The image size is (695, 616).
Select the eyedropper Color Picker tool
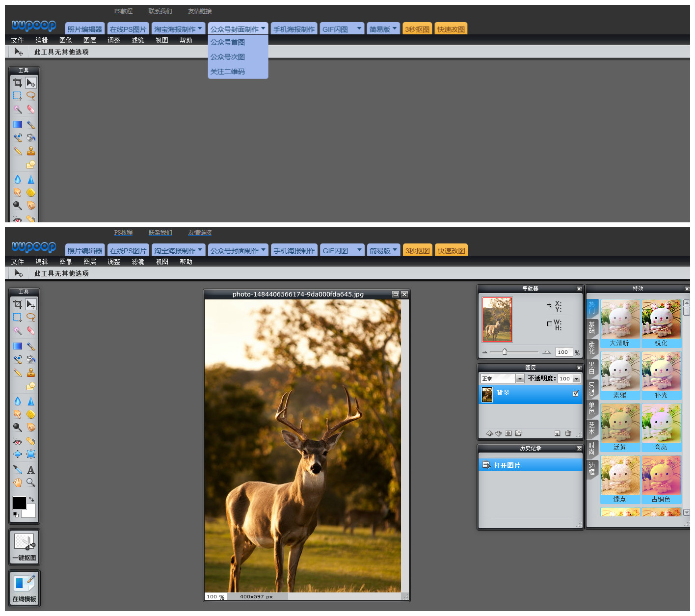click(18, 469)
